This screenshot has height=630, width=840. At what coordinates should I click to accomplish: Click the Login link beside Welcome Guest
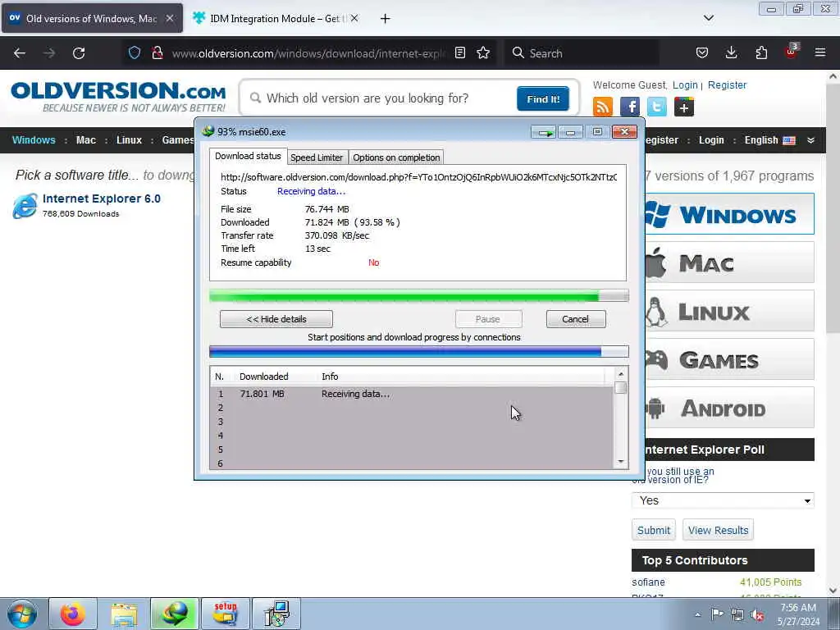pos(685,85)
